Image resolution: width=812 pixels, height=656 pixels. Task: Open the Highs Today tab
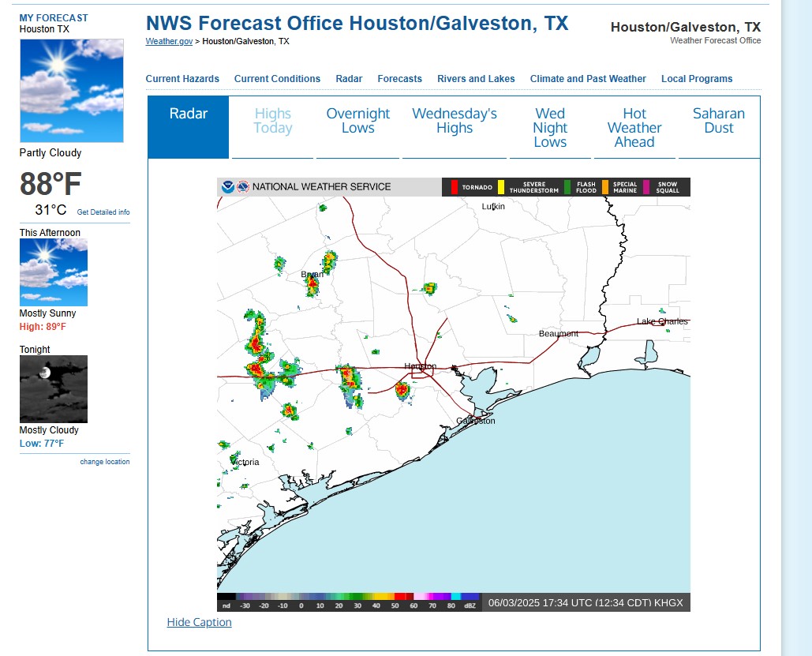click(x=272, y=122)
